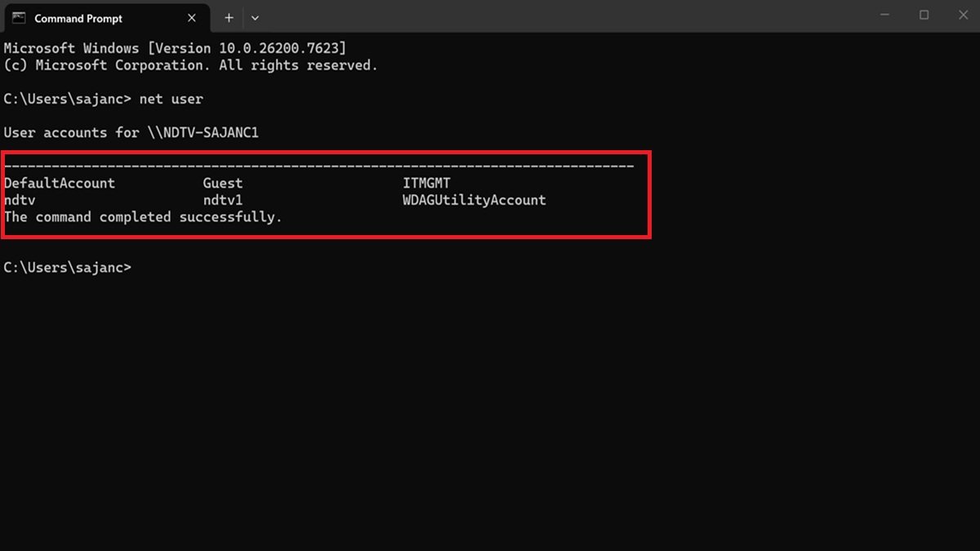Screen dimensions: 980x551
Task: Click the Microsoft Windows version line
Action: [x=175, y=48]
